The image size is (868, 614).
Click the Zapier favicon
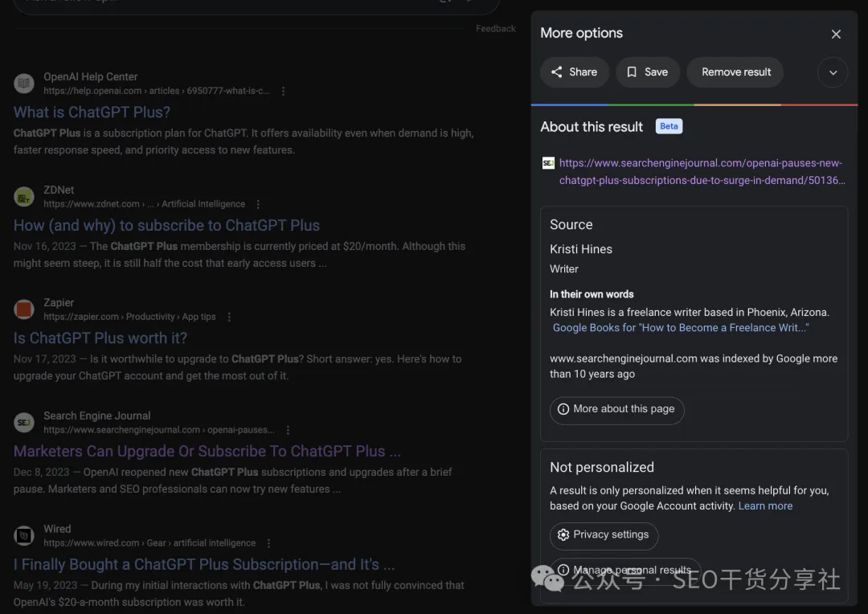coord(24,309)
